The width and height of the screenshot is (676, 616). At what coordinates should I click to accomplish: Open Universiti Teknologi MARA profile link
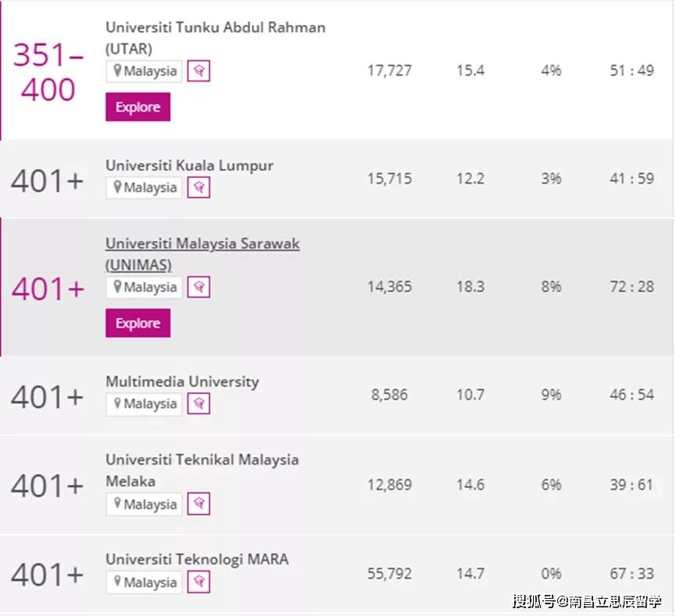[x=197, y=560]
